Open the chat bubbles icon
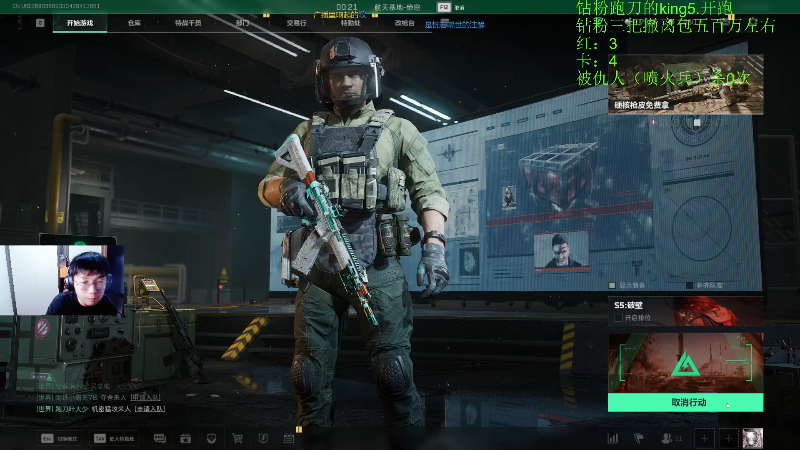 tap(160, 438)
